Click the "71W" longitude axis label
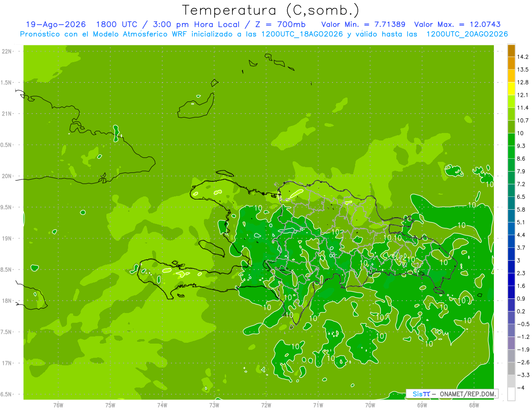 click(318, 405)
